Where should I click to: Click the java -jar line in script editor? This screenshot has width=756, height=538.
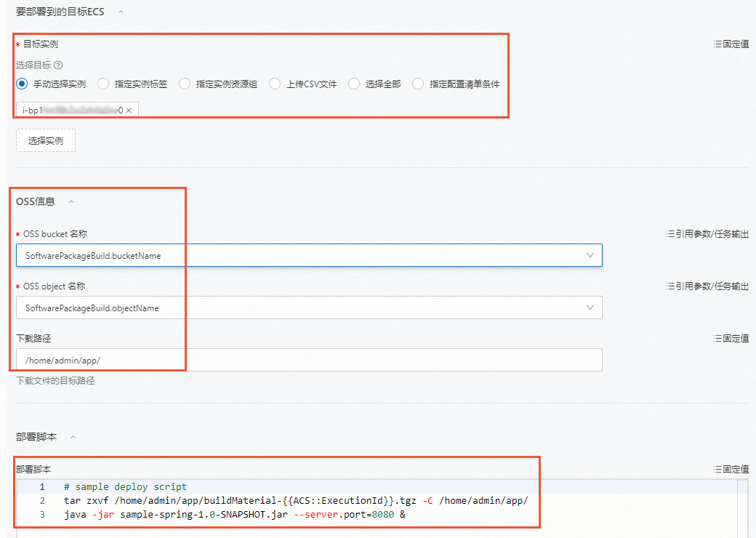pyautogui.click(x=235, y=515)
